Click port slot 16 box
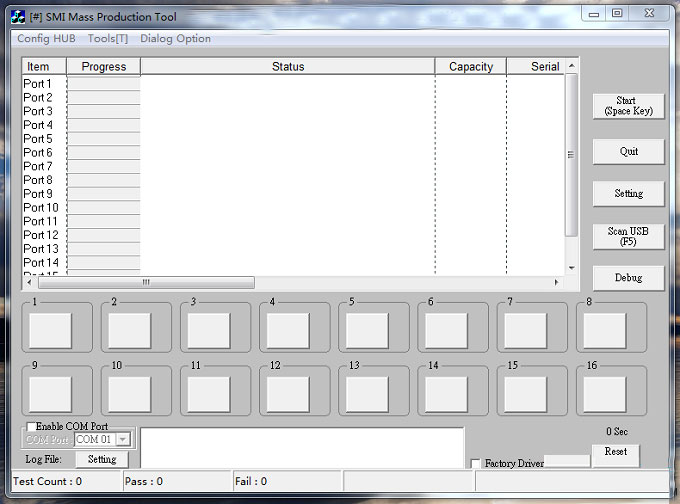Viewport: 680px width, 504px height. tap(605, 394)
